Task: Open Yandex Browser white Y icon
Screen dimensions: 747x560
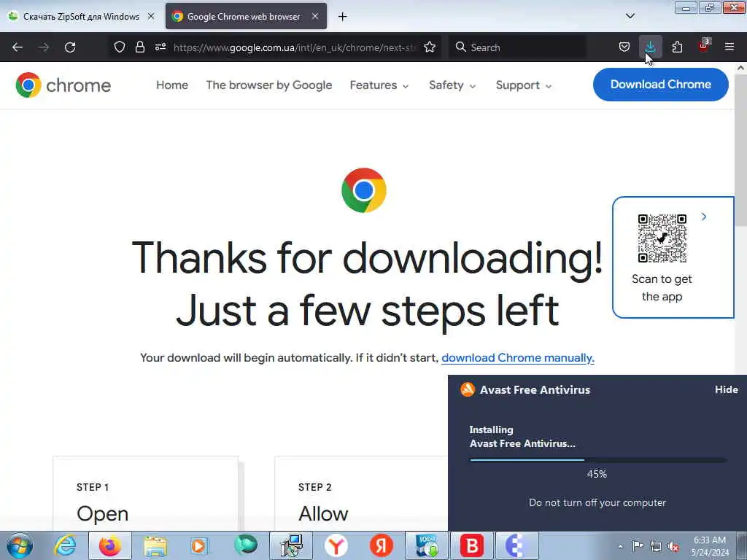Action: point(336,545)
